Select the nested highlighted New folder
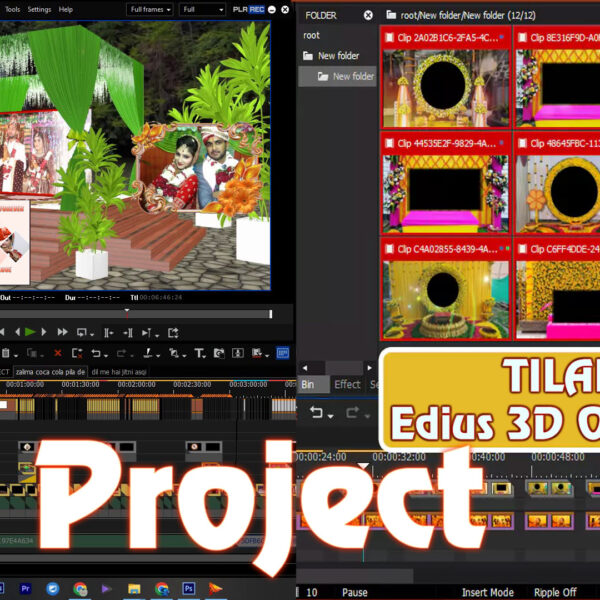Image resolution: width=600 pixels, height=600 pixels. tap(338, 77)
